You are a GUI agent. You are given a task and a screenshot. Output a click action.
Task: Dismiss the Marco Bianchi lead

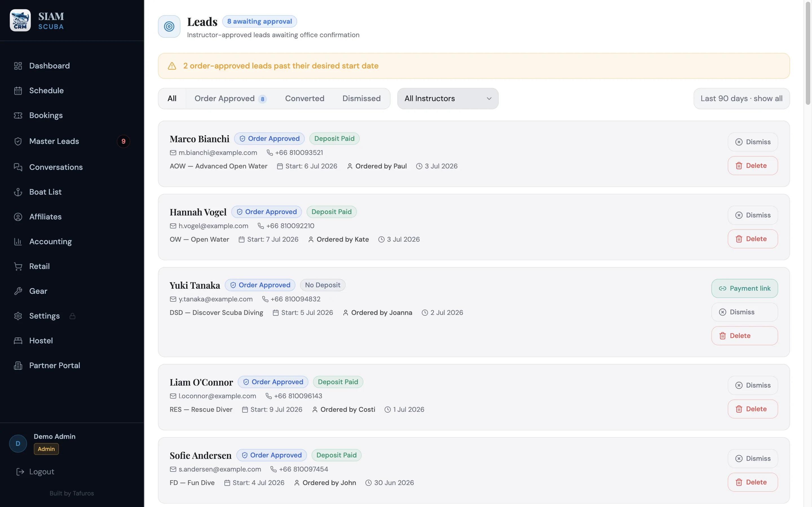tap(752, 142)
